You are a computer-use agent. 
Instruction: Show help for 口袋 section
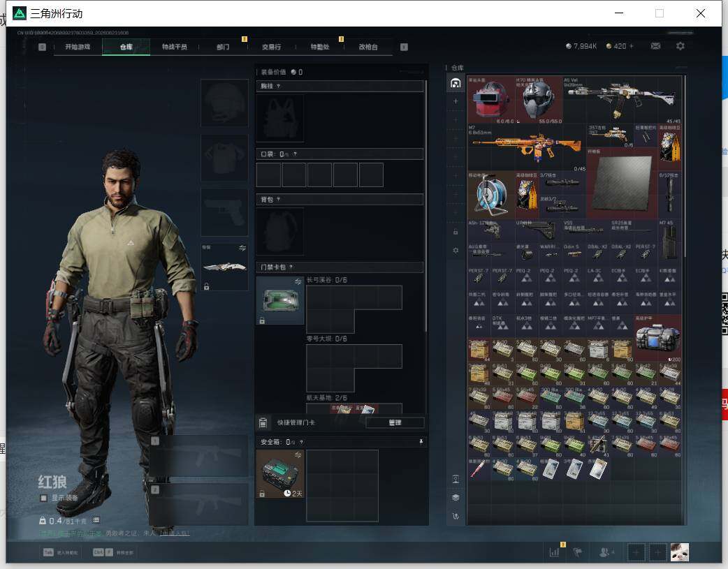click(x=295, y=154)
